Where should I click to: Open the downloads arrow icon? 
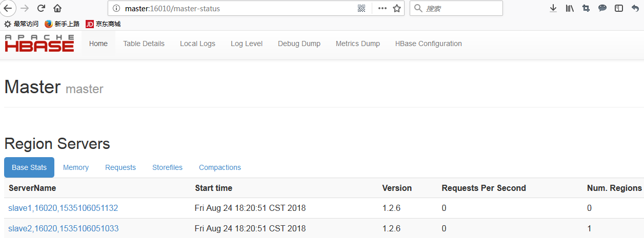pos(553,8)
